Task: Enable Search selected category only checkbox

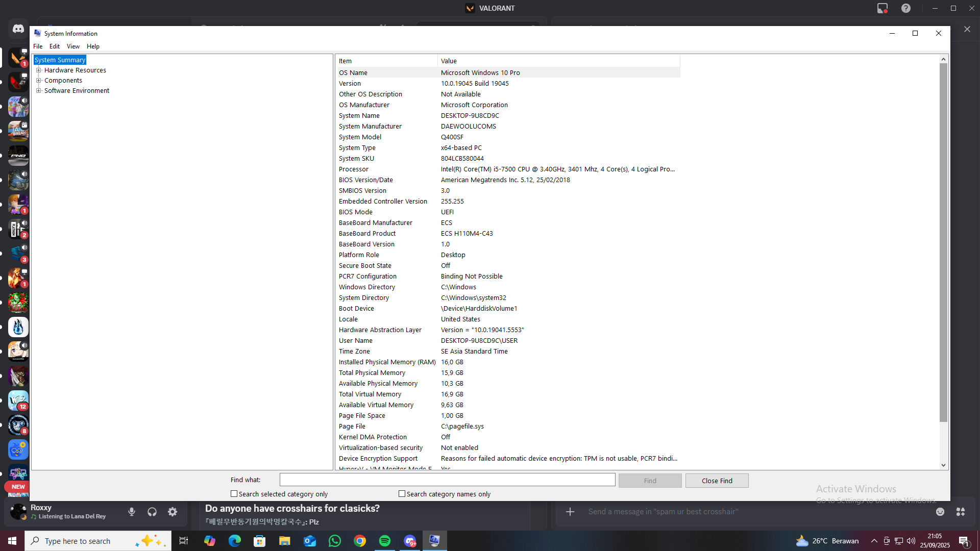Action: pos(234,494)
